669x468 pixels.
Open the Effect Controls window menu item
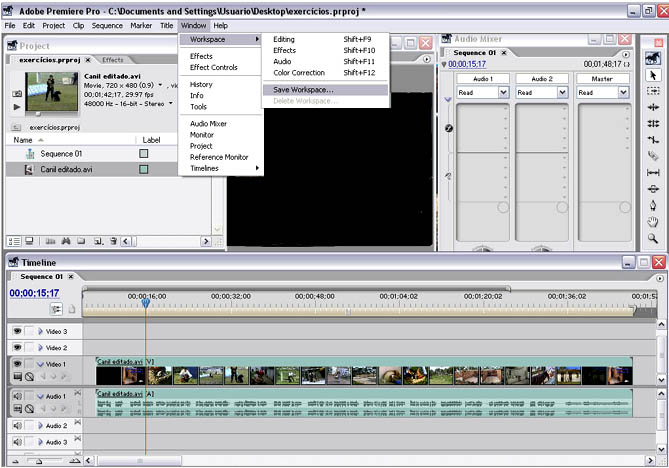(x=213, y=67)
